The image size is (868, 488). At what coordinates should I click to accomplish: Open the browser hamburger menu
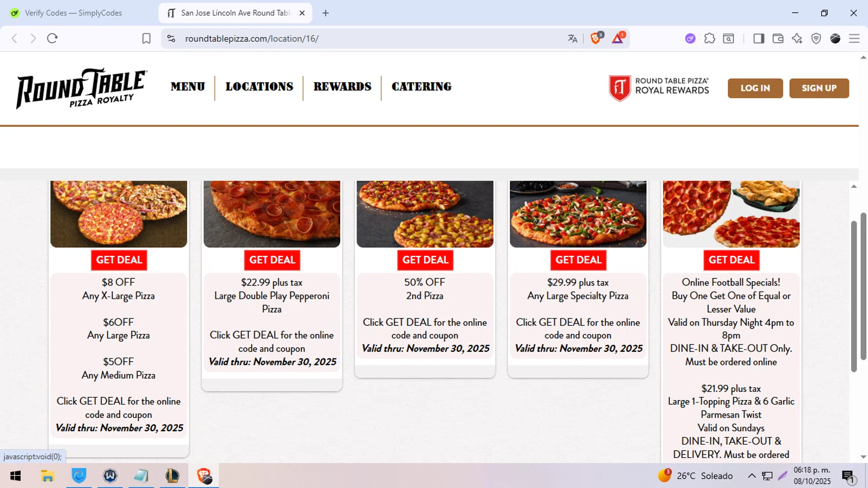854,39
